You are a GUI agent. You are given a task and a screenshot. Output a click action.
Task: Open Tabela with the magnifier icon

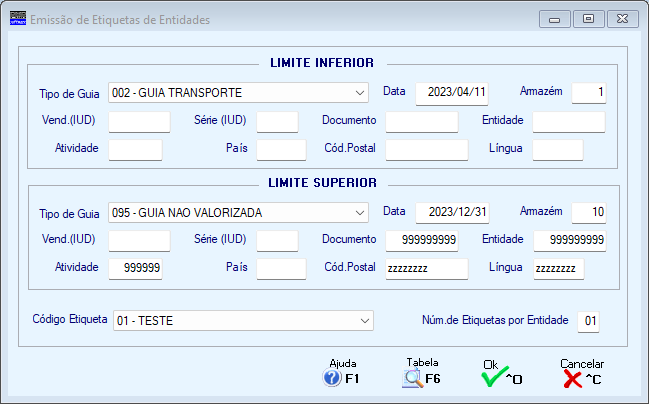click(x=413, y=378)
